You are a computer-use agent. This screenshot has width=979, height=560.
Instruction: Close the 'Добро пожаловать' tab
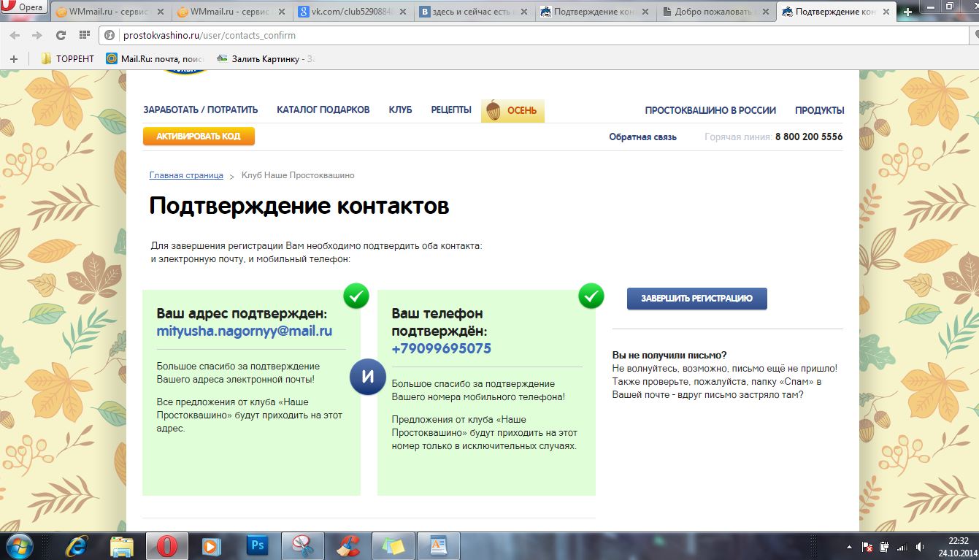[x=764, y=12]
